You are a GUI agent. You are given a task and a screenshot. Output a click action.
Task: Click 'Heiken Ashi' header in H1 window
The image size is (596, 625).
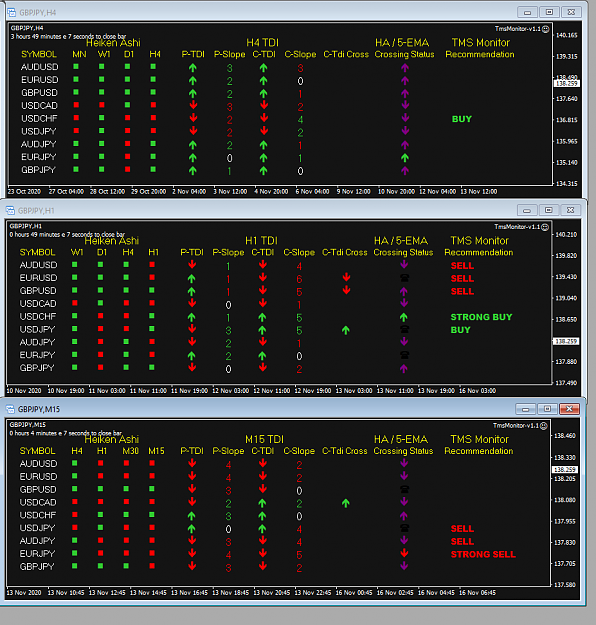pyautogui.click(x=112, y=241)
